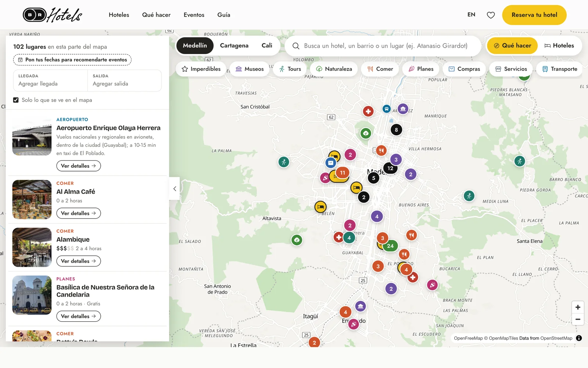
Task: Toggle the Museos filter chip
Action: pyautogui.click(x=250, y=69)
